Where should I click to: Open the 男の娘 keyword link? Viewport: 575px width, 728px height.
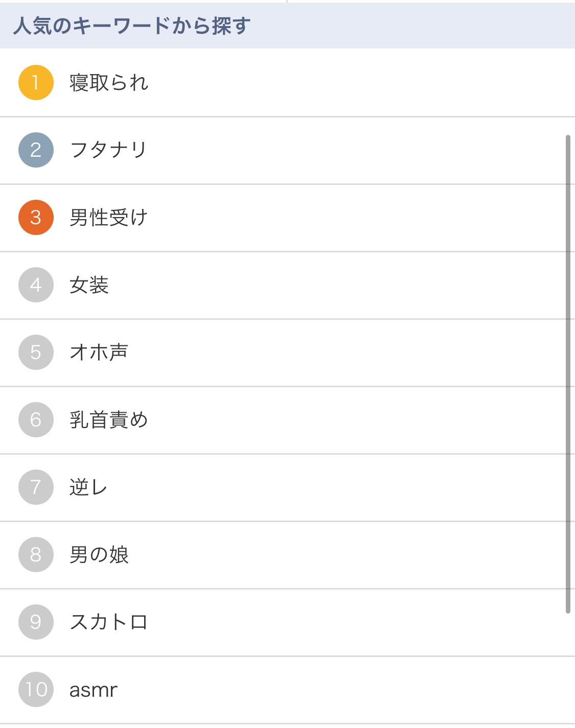(99, 555)
